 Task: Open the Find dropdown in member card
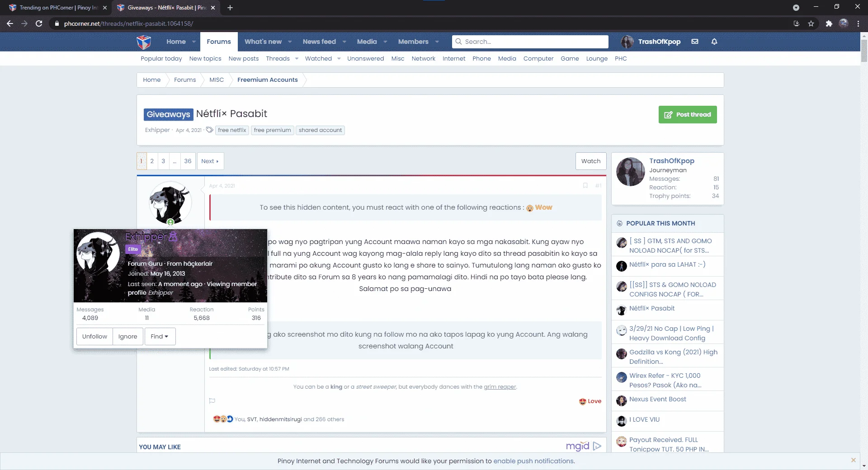tap(160, 337)
